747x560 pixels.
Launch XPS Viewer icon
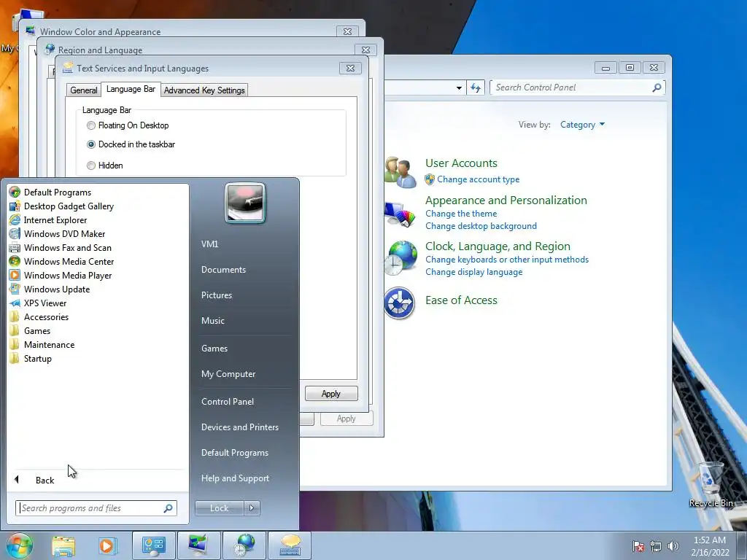(x=15, y=303)
